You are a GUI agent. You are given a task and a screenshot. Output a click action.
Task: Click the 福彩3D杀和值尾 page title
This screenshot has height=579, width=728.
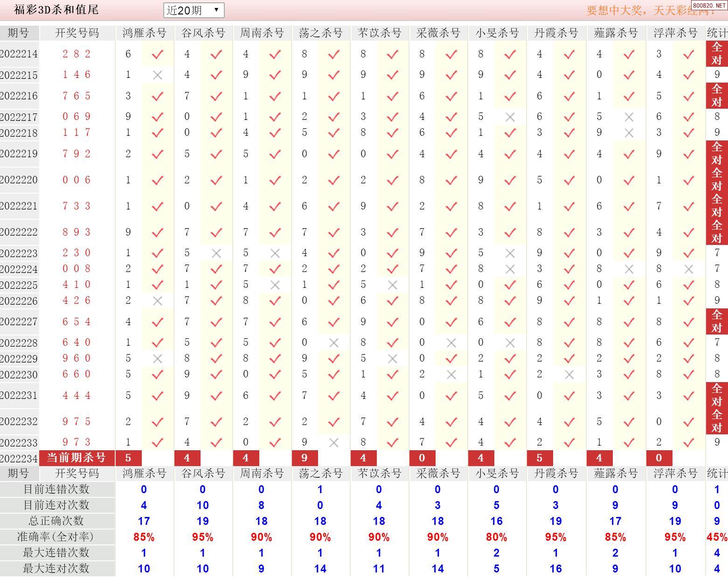tap(56, 9)
